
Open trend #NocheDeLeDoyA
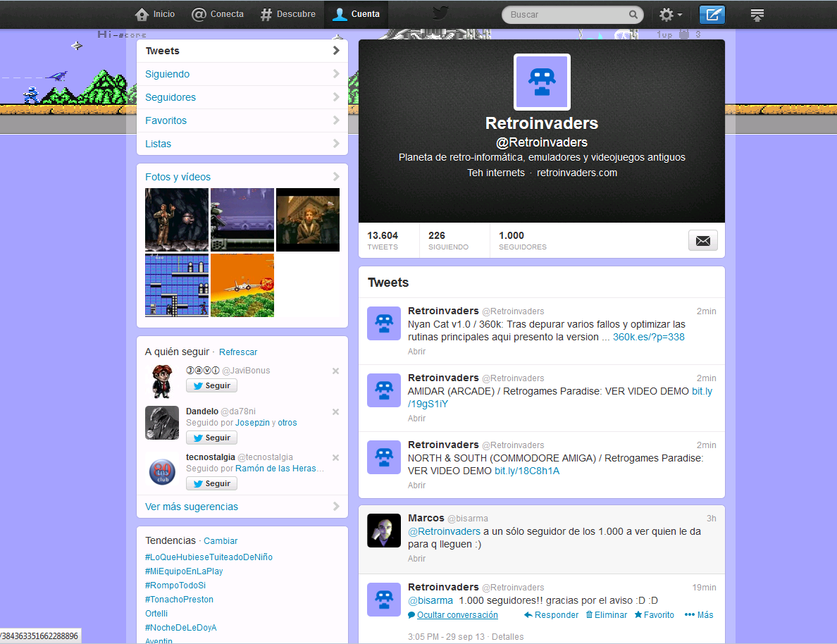click(181, 628)
